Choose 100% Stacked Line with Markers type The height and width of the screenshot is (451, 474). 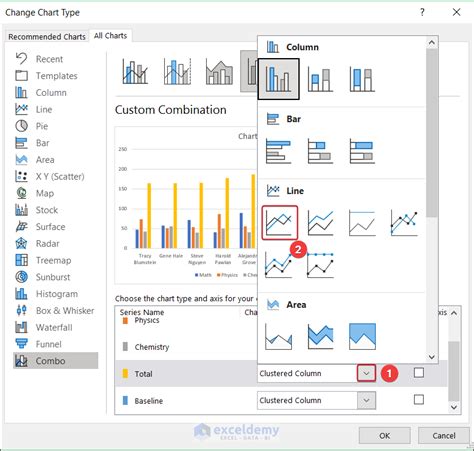(320, 265)
